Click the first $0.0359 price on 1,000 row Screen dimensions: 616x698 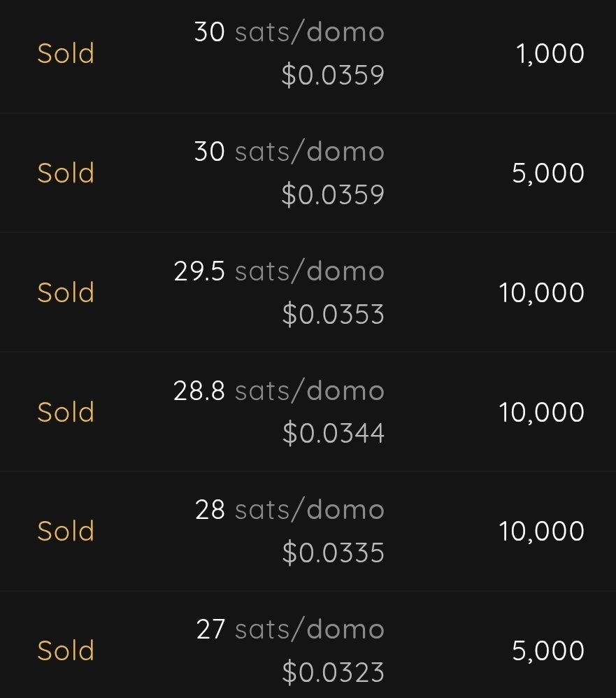(333, 74)
